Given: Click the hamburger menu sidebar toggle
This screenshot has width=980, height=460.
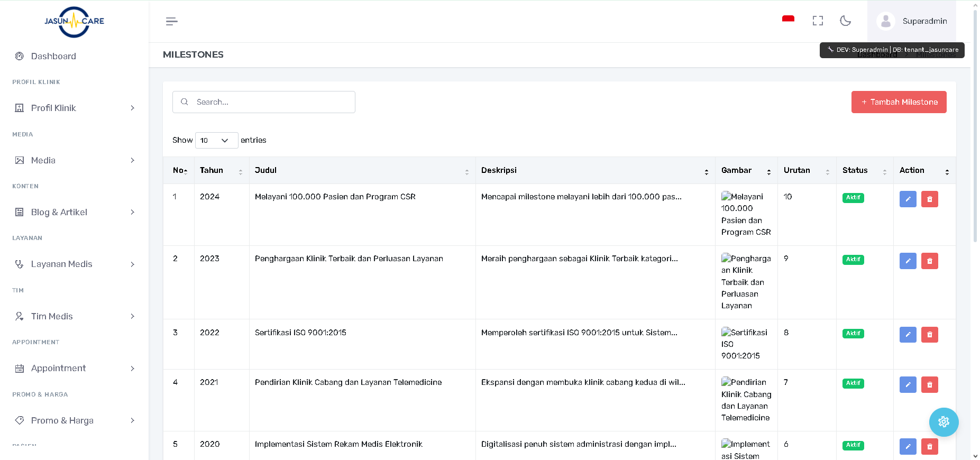Looking at the screenshot, I should pos(171,21).
